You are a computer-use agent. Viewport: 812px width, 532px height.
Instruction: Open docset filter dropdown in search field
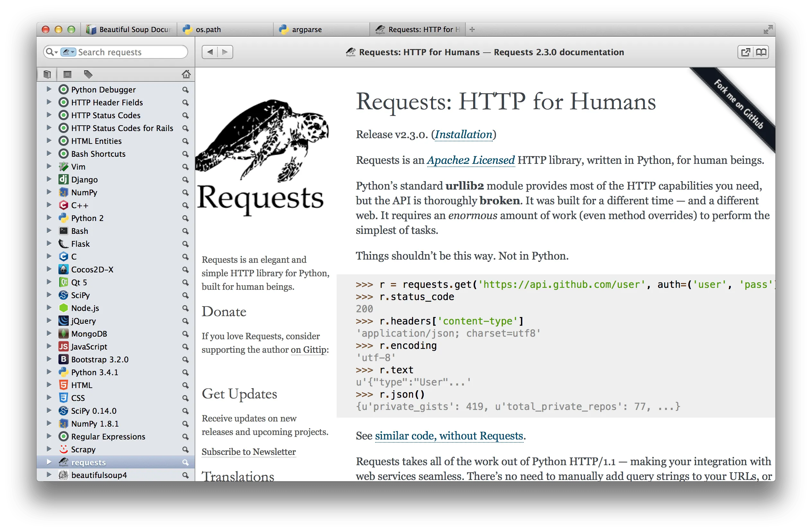(x=68, y=52)
